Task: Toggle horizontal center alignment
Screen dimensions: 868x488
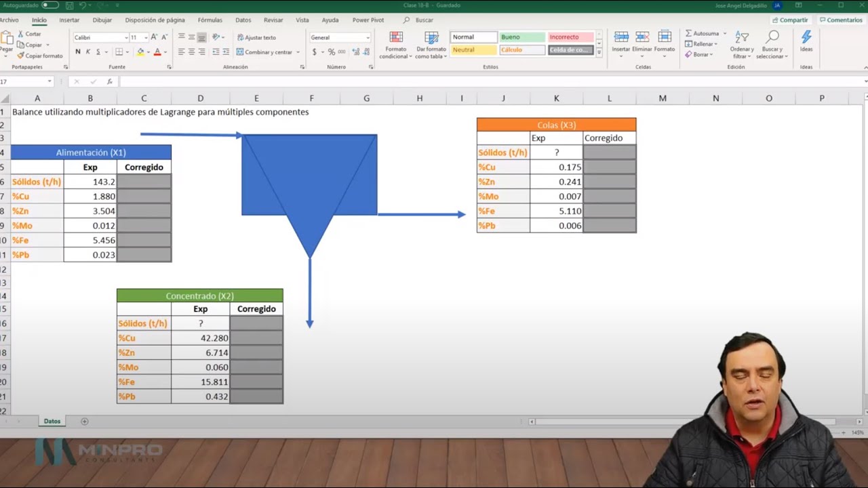Action: click(192, 52)
